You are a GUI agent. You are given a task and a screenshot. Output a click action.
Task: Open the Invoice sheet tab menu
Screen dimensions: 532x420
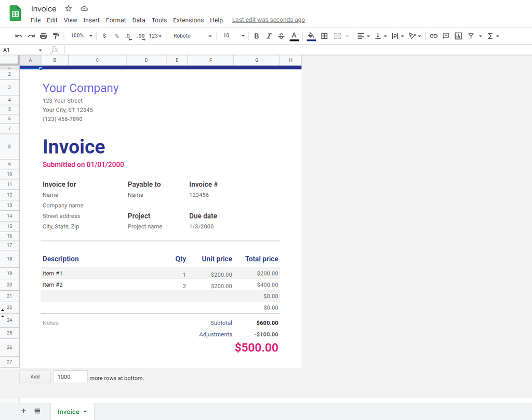pos(85,411)
